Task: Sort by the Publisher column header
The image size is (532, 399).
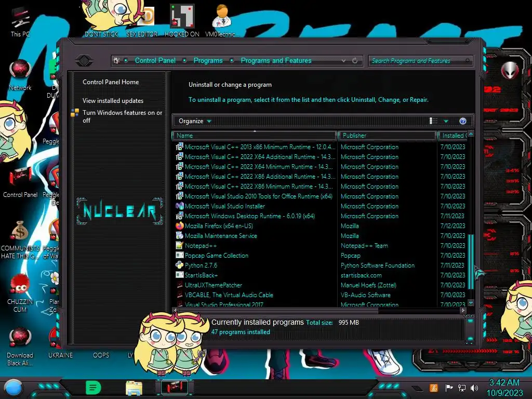Action: pos(387,136)
